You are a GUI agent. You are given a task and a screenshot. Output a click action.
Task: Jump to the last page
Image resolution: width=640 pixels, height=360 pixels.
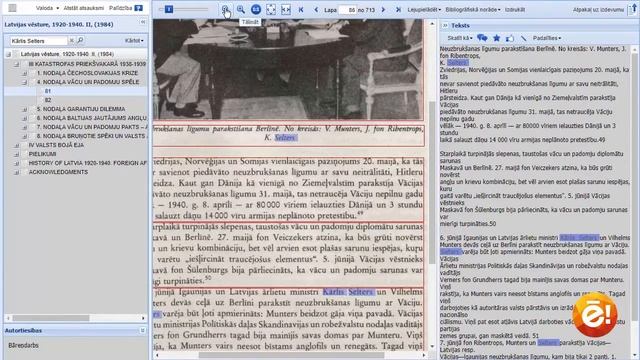coord(398,9)
